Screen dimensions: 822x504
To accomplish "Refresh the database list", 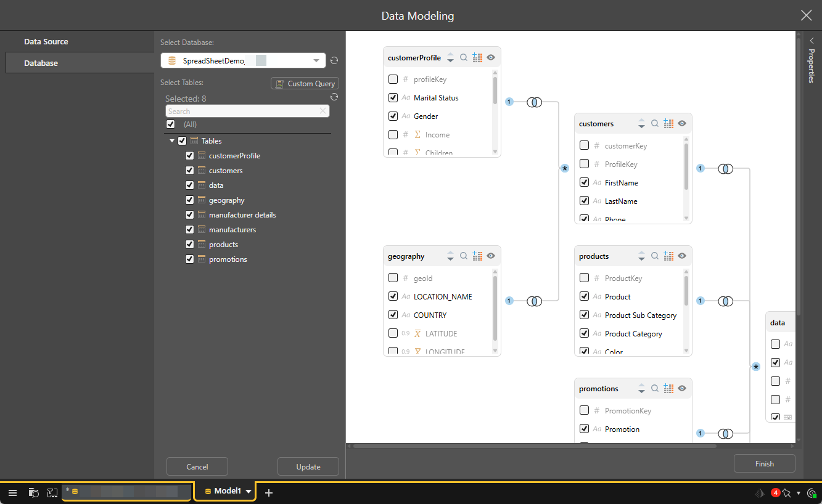I will click(x=334, y=60).
